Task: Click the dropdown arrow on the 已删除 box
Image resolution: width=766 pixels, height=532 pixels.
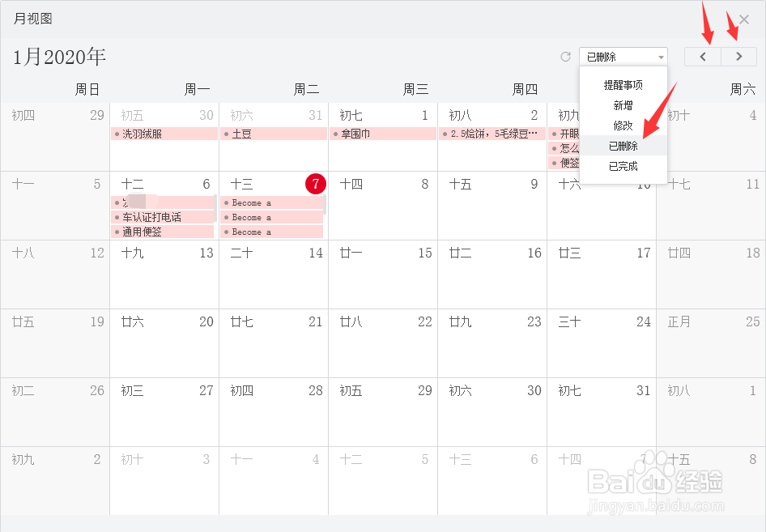Action: click(661, 56)
